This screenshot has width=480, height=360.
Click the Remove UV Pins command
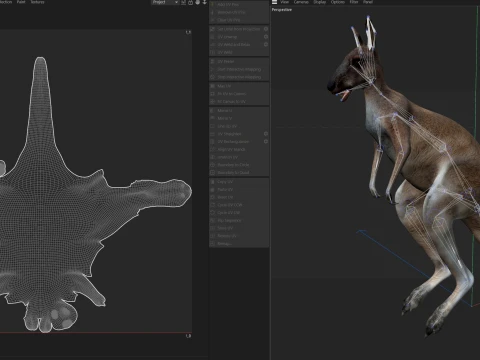pyautogui.click(x=239, y=12)
